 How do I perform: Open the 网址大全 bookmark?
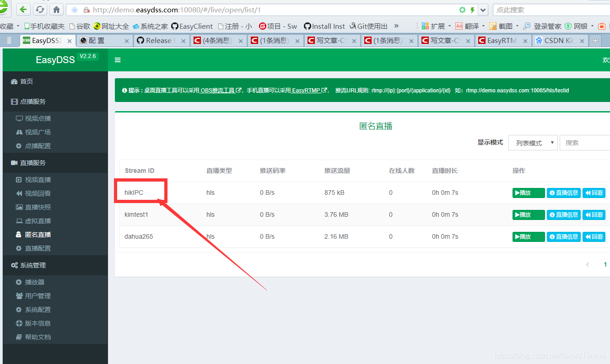(x=111, y=27)
